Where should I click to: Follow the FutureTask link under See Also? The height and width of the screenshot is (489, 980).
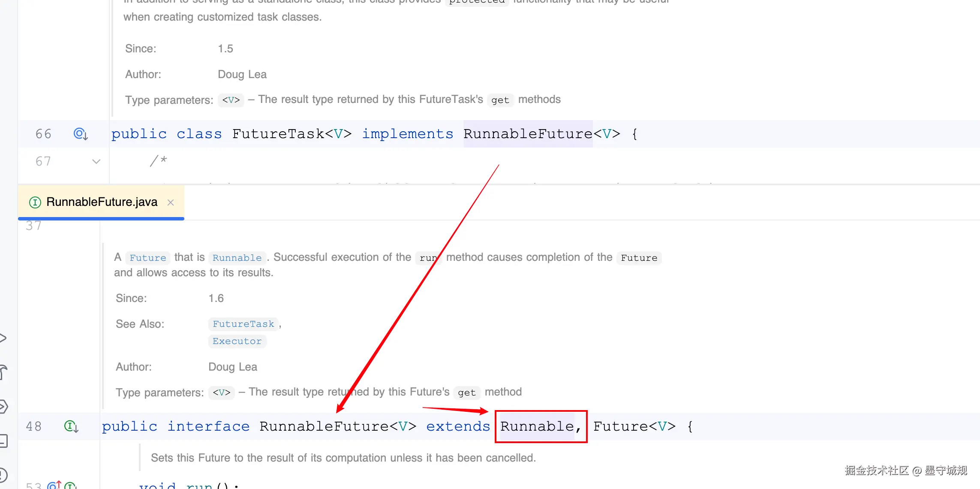point(243,324)
